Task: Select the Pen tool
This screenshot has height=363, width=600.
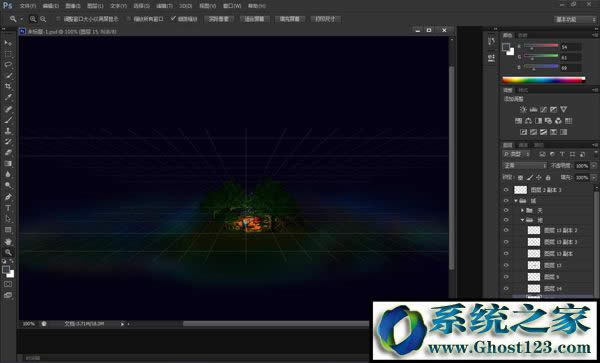Action: (x=8, y=197)
